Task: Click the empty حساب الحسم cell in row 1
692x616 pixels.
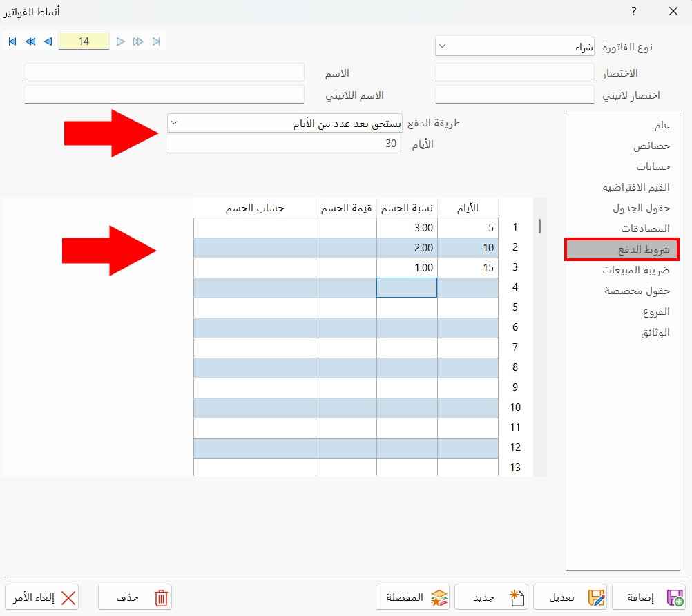Action: [255, 228]
